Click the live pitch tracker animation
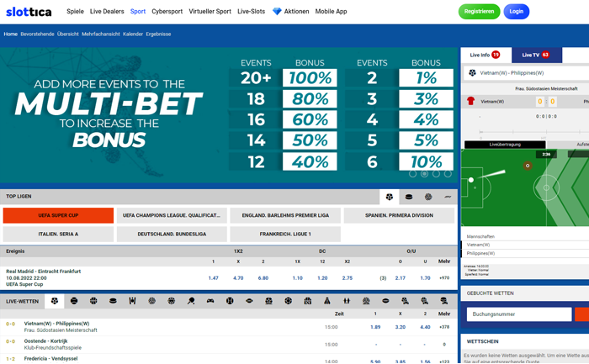The height and width of the screenshot is (364, 589). click(525, 187)
